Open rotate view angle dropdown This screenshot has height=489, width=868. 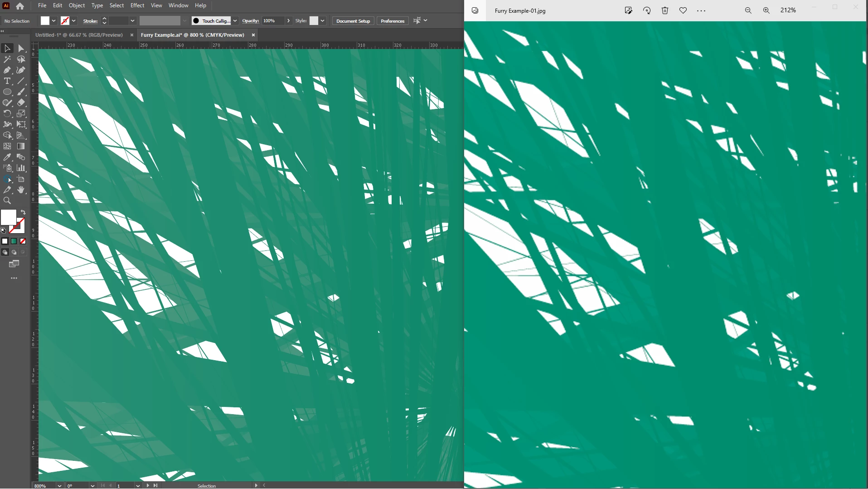pyautogui.click(x=92, y=485)
